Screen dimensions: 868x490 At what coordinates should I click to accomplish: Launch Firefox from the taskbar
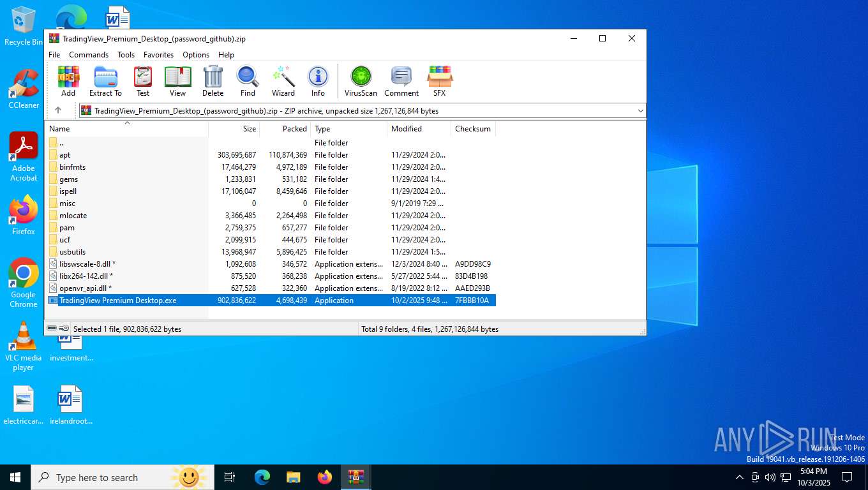pyautogui.click(x=325, y=477)
